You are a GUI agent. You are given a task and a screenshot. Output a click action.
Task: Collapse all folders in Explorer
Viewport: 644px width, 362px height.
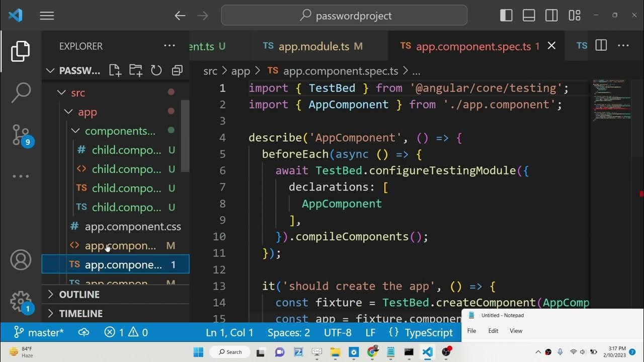(177, 70)
